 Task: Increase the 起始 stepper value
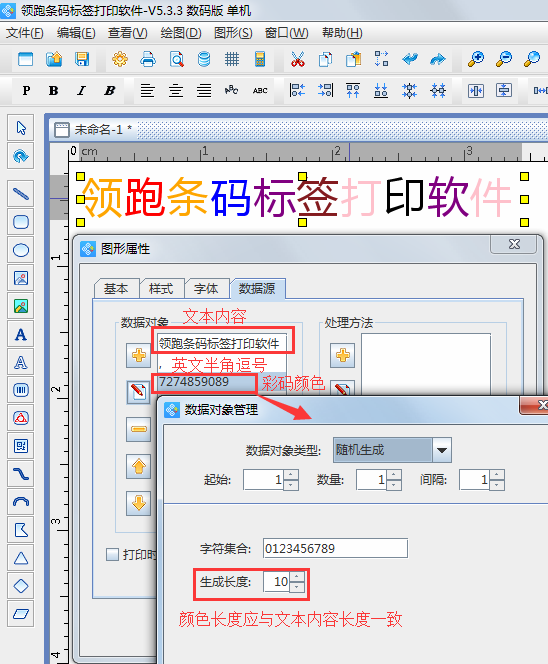[x=291, y=475]
